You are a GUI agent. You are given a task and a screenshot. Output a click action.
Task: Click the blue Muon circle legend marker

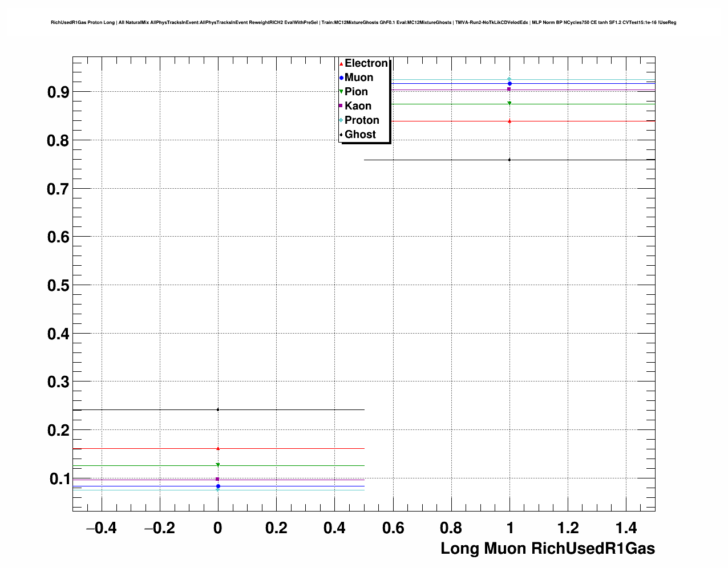point(341,78)
